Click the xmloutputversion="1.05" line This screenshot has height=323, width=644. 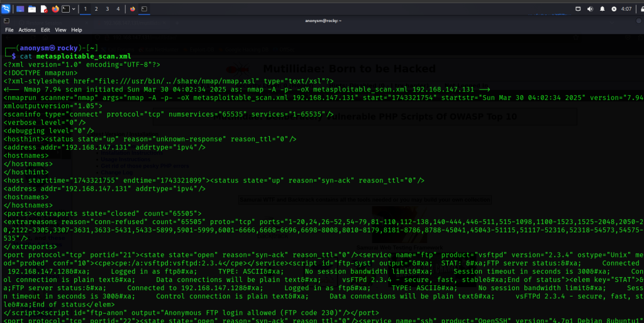coord(53,106)
